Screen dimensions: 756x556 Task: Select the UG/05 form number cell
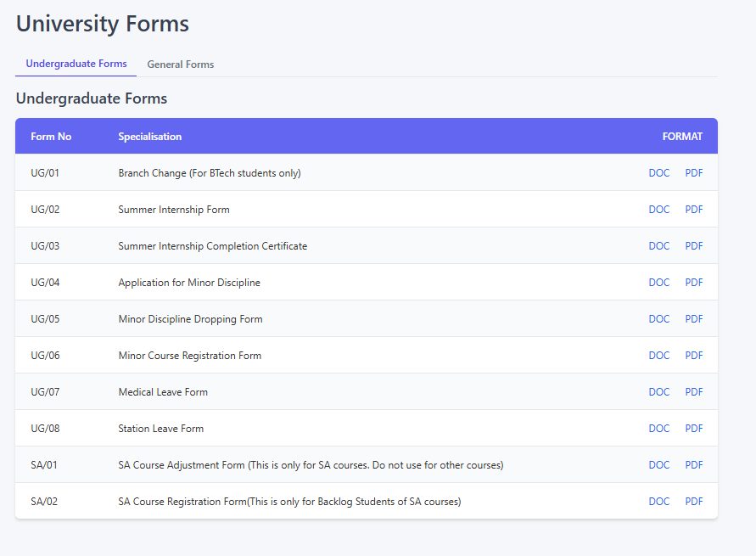[x=45, y=319]
